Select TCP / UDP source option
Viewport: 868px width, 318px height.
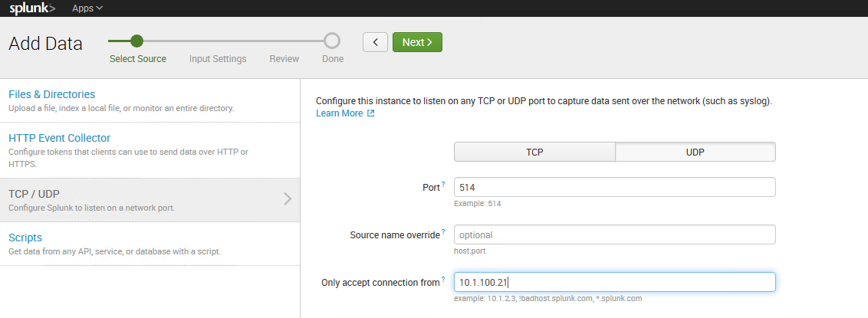[x=150, y=200]
